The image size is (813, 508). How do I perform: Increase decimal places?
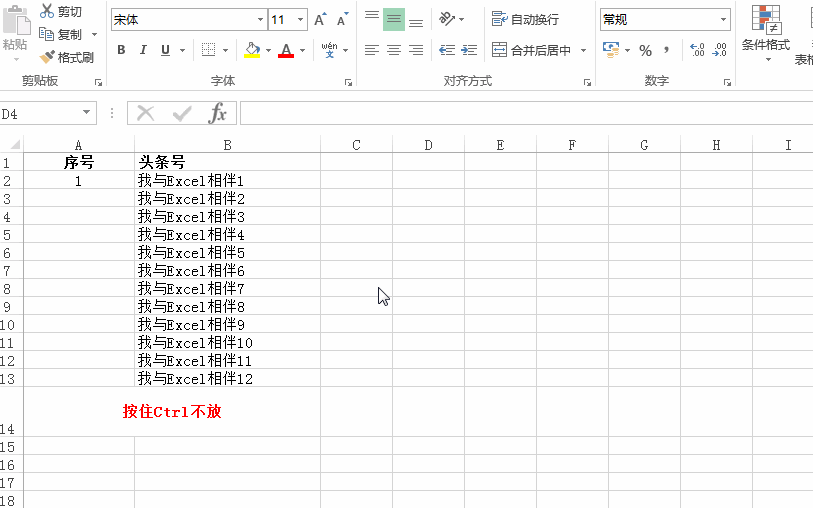pos(697,50)
